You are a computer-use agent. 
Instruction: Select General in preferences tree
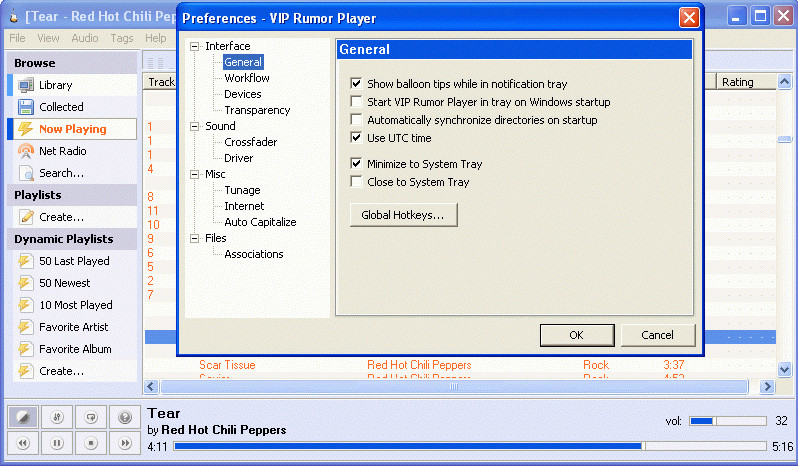tap(243, 62)
